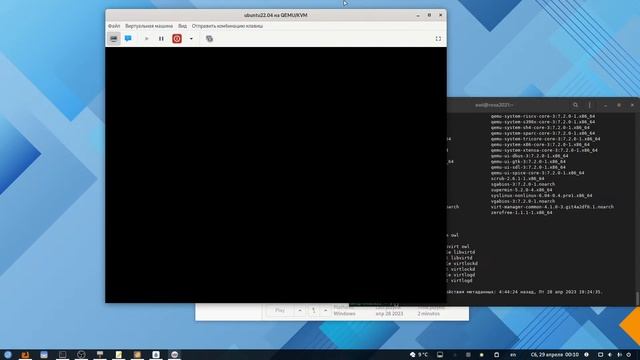Screen dimensions: 640x360
Task: Open the terminal window's kebab menu
Action: (589, 105)
